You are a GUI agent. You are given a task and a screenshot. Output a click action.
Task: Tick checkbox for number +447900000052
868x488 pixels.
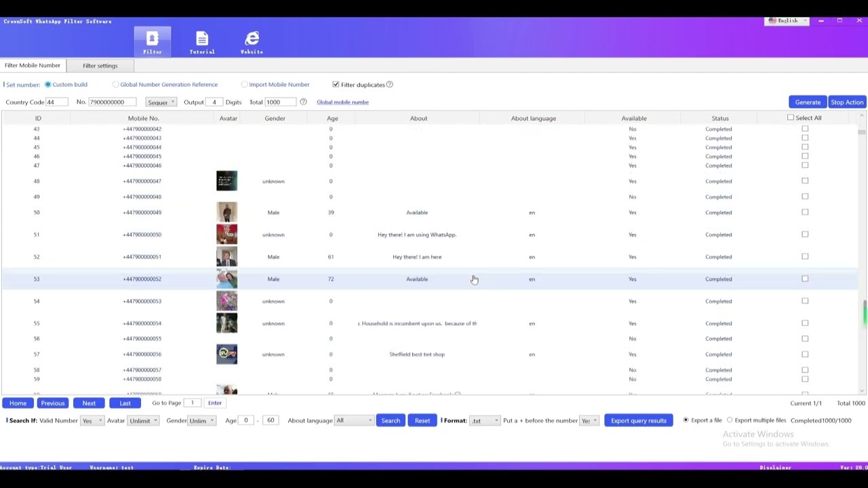point(805,279)
